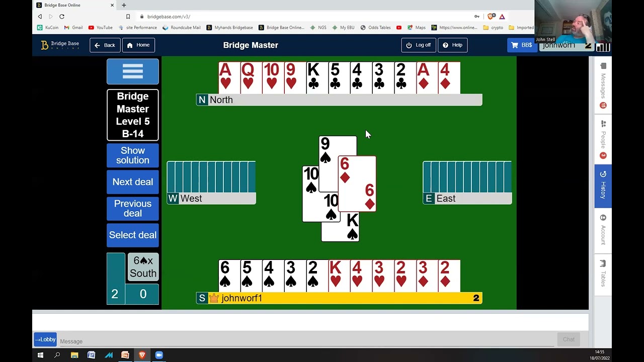Open the hamburger menu button
Image resolution: width=644 pixels, height=362 pixels.
133,71
